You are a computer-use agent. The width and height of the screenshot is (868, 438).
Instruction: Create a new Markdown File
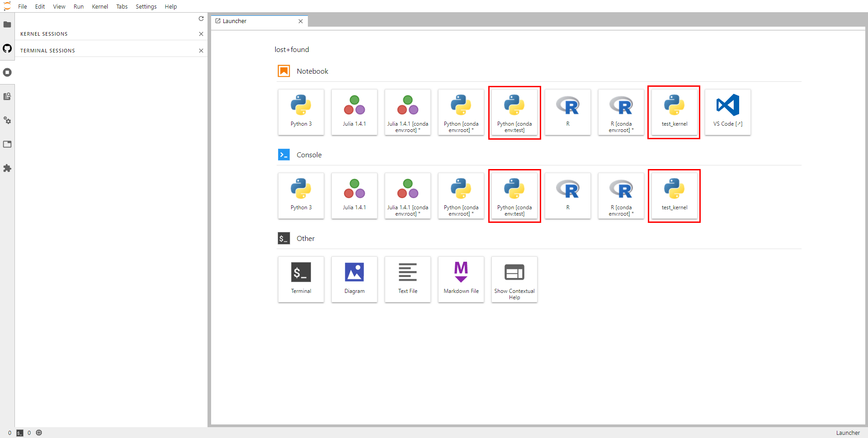(x=461, y=279)
